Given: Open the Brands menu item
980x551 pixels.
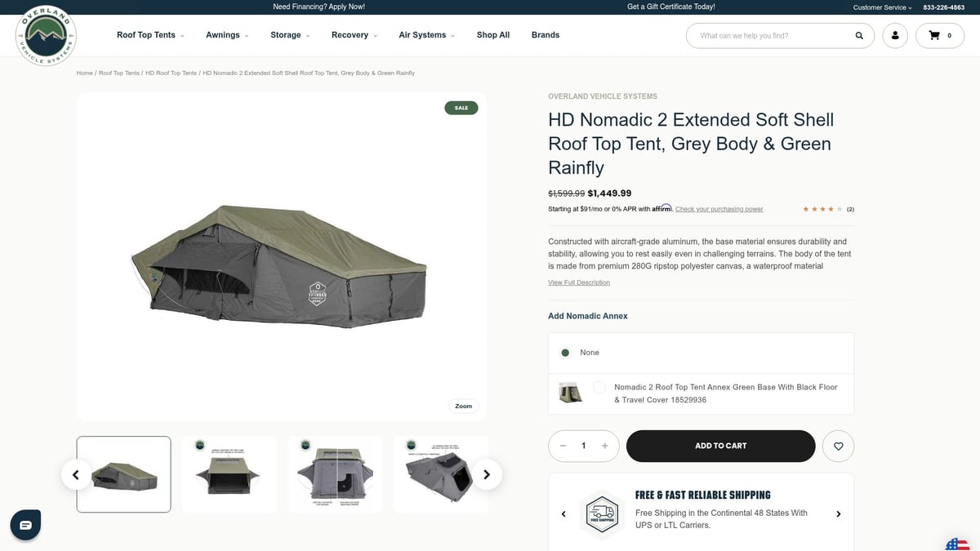Looking at the screenshot, I should tap(546, 35).
